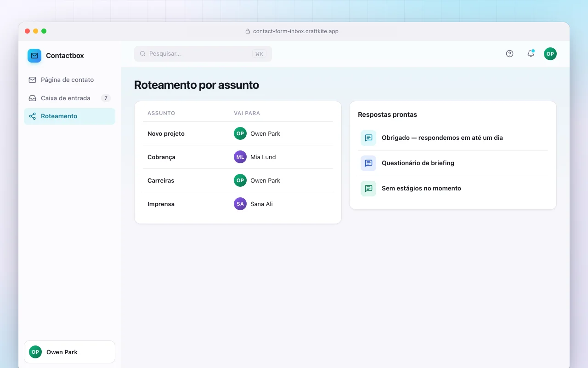This screenshot has height=368, width=588.
Task: Click the ⌘K shortcut hint
Action: pyautogui.click(x=259, y=54)
